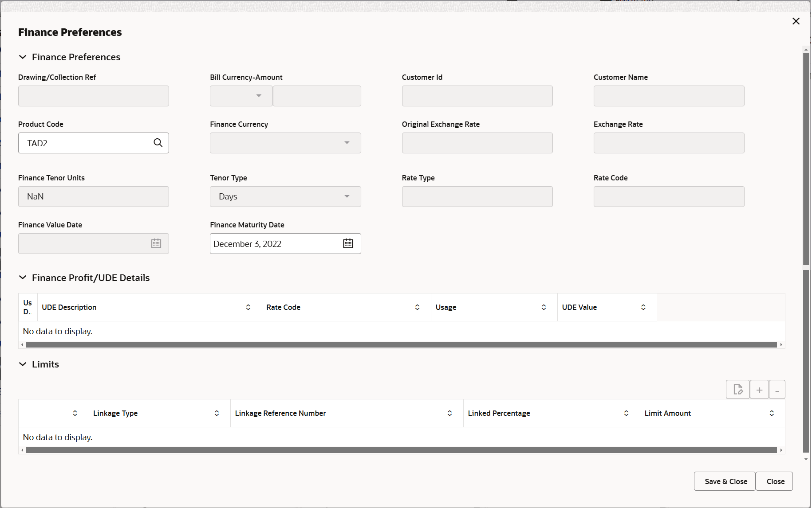
Task: Click the minus icon to remove a Limits row
Action: pos(777,389)
